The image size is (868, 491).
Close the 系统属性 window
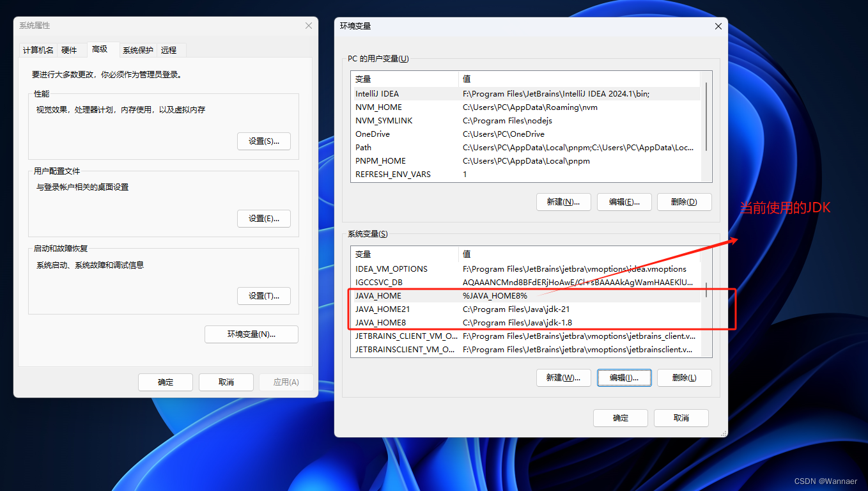[x=309, y=26]
